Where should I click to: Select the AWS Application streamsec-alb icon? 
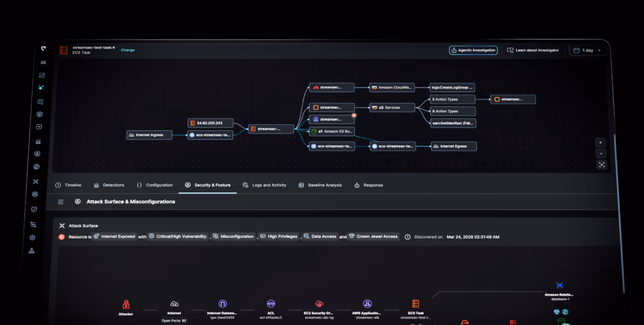(x=367, y=304)
